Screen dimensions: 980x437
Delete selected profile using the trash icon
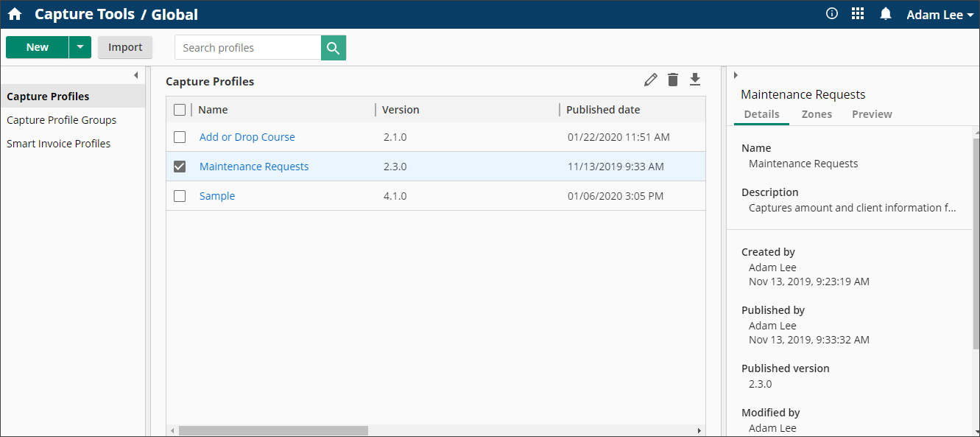point(672,79)
